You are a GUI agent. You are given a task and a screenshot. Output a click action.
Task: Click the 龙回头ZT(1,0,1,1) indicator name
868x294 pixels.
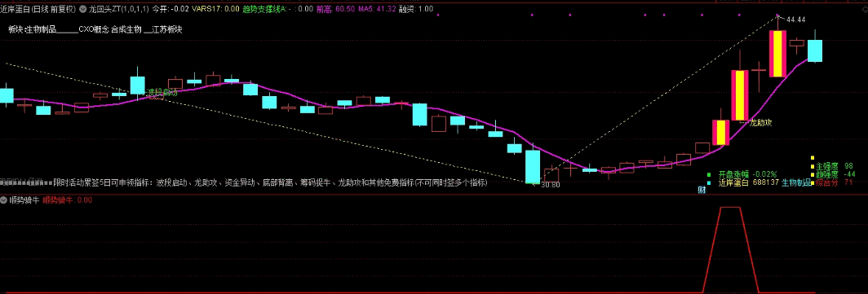click(119, 9)
